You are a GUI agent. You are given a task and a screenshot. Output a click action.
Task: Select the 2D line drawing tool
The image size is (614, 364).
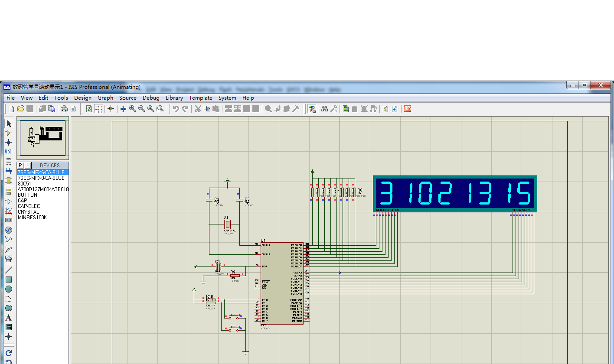9,270
